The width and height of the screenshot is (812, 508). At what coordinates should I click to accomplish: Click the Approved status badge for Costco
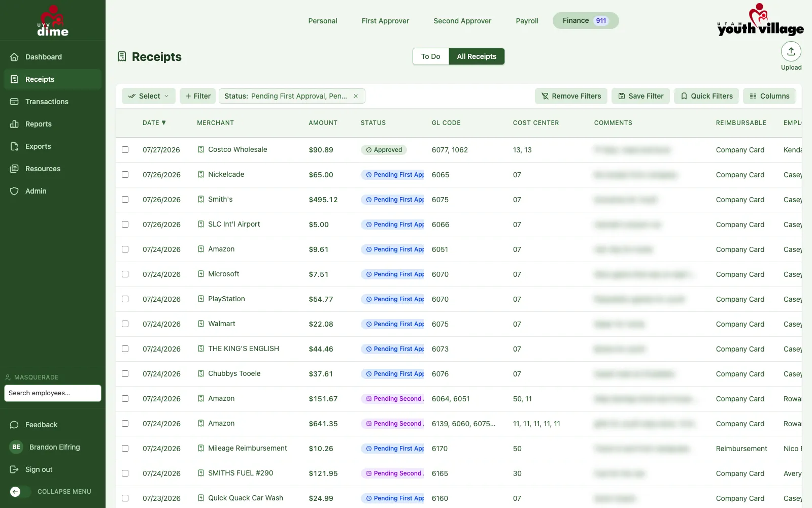(384, 150)
